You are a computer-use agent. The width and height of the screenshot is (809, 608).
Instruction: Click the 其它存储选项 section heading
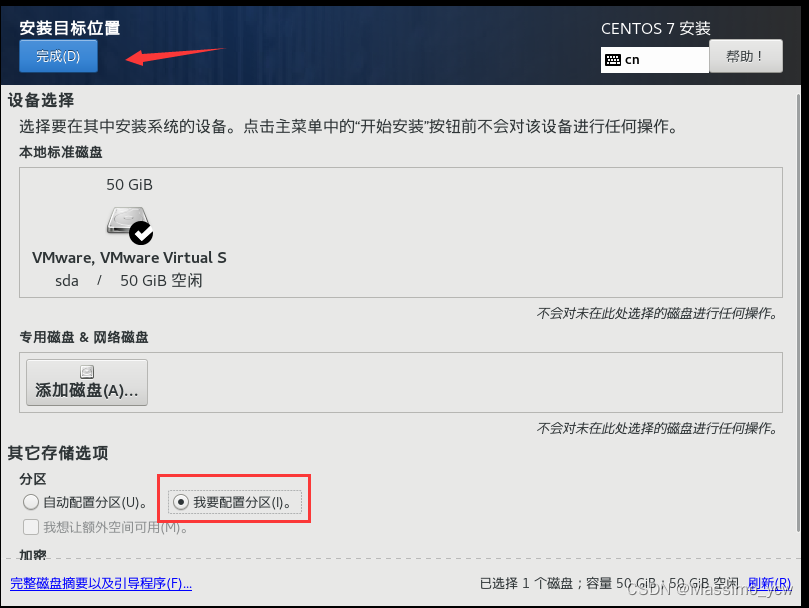tap(58, 453)
